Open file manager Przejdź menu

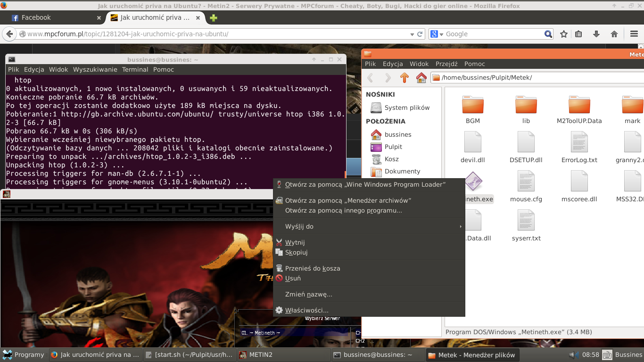pyautogui.click(x=446, y=64)
